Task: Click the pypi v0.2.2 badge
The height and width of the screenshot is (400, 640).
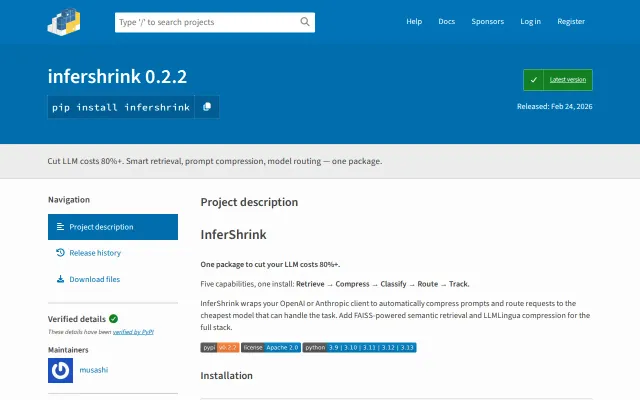Action: pos(220,347)
